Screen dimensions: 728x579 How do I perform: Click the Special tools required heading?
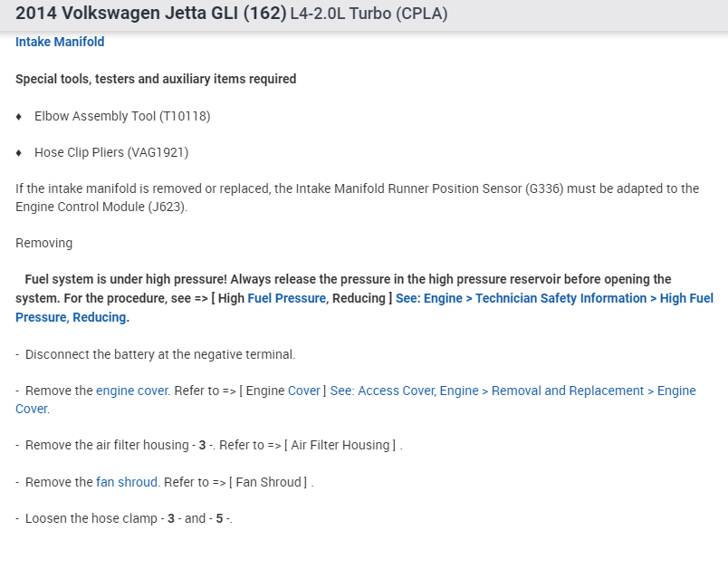coord(156,79)
